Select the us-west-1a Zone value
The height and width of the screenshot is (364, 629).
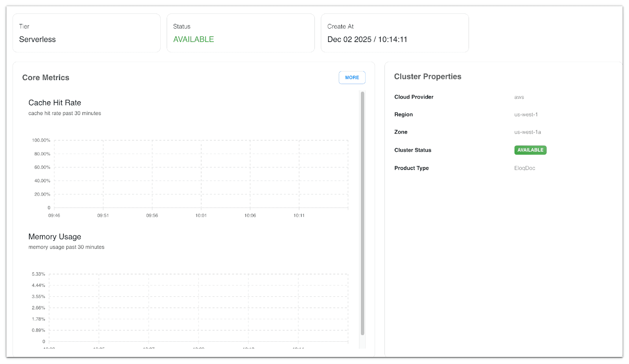[x=528, y=132]
